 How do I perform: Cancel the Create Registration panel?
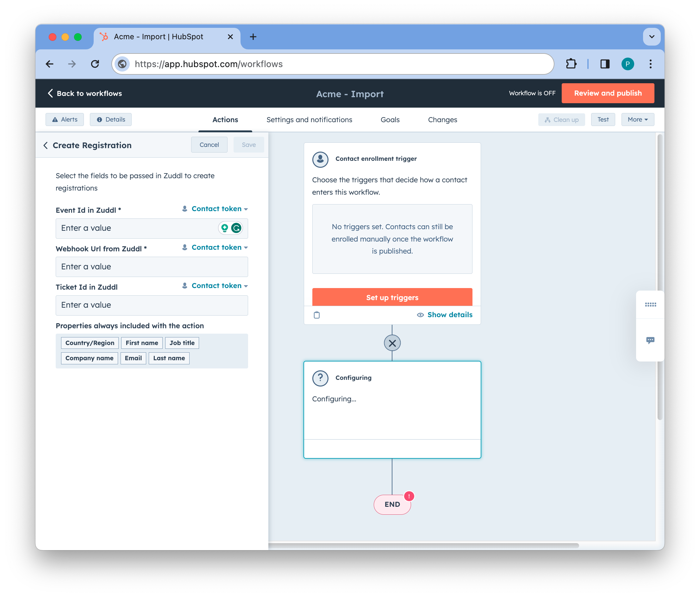click(x=209, y=145)
